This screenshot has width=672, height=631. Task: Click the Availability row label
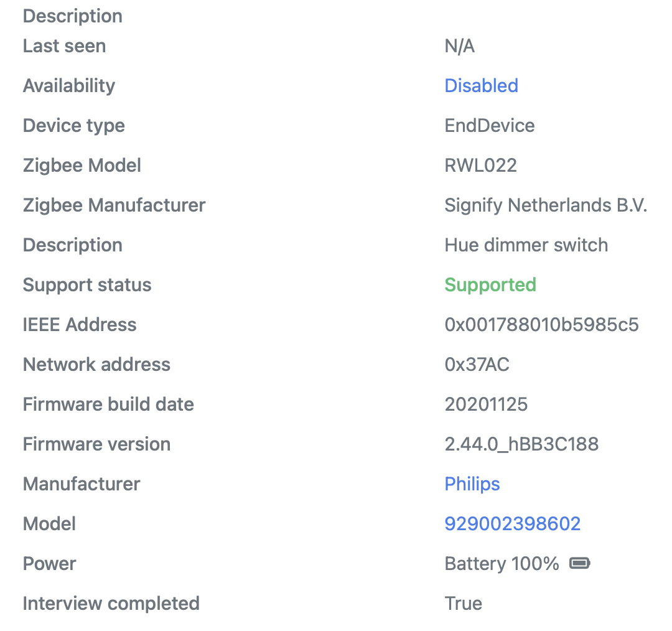click(x=68, y=85)
